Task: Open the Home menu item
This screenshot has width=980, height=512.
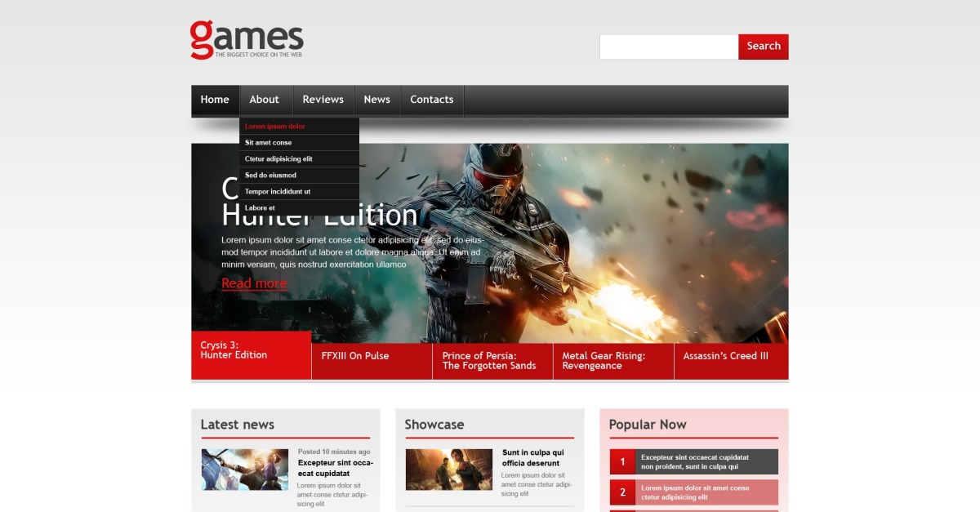Action: pos(215,100)
